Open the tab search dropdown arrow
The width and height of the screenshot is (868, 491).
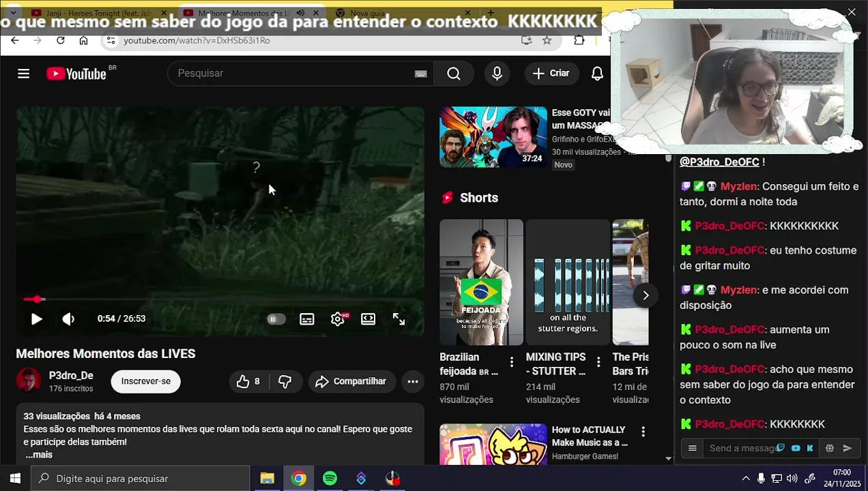point(13,12)
